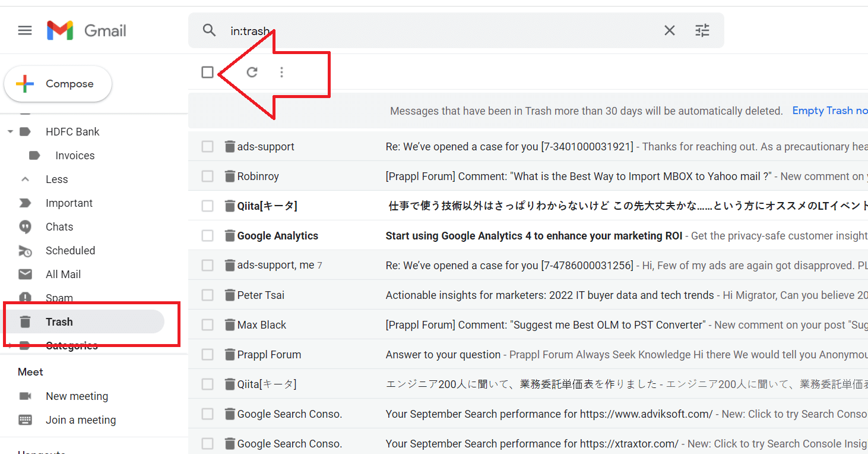
Task: Click the trash icon beside Peter Tsai
Action: (230, 295)
